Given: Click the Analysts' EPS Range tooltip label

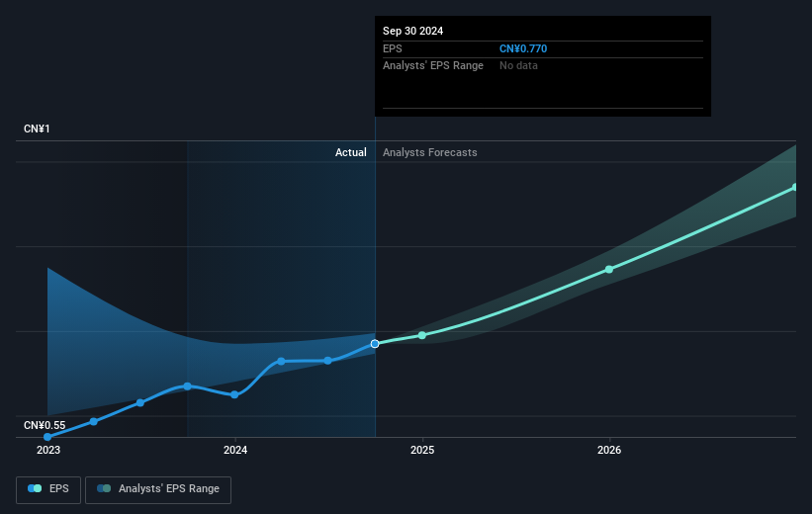Looking at the screenshot, I should 433,66.
